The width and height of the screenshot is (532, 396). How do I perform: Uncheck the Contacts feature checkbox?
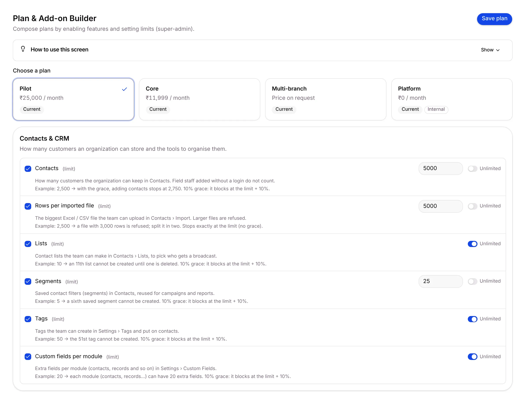(x=28, y=169)
